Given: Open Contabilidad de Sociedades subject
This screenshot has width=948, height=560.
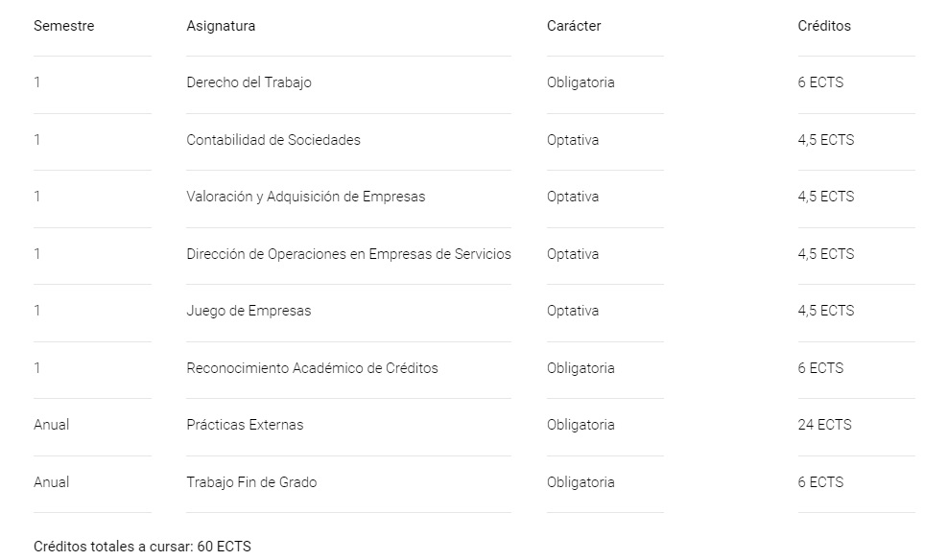Looking at the screenshot, I should 273,140.
